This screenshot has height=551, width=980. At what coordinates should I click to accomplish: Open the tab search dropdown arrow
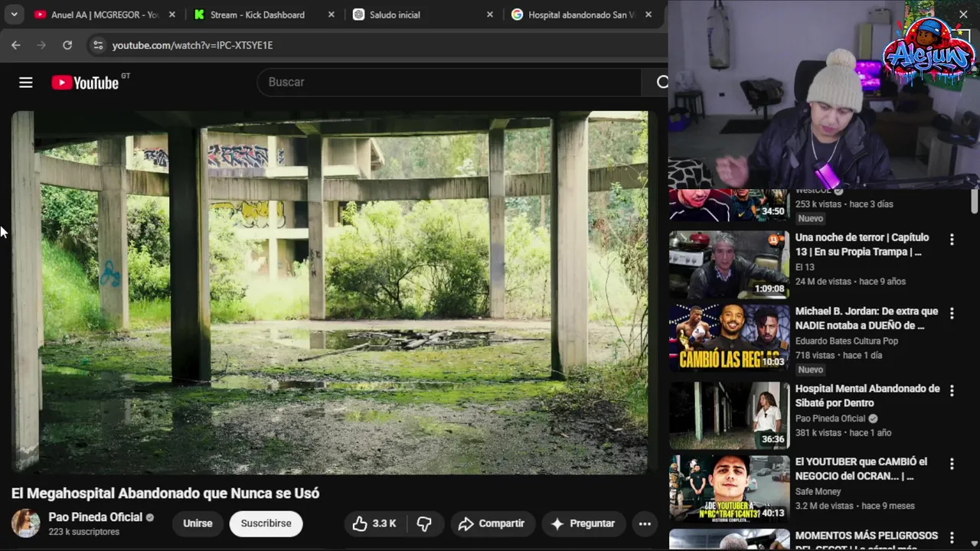click(x=14, y=15)
